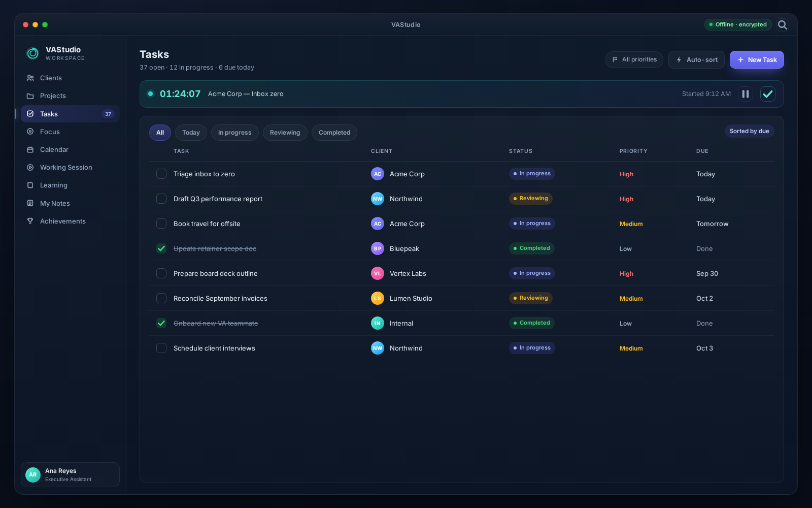Sort by the DUE column header
Viewport: 812px width, 508px height.
tap(702, 151)
